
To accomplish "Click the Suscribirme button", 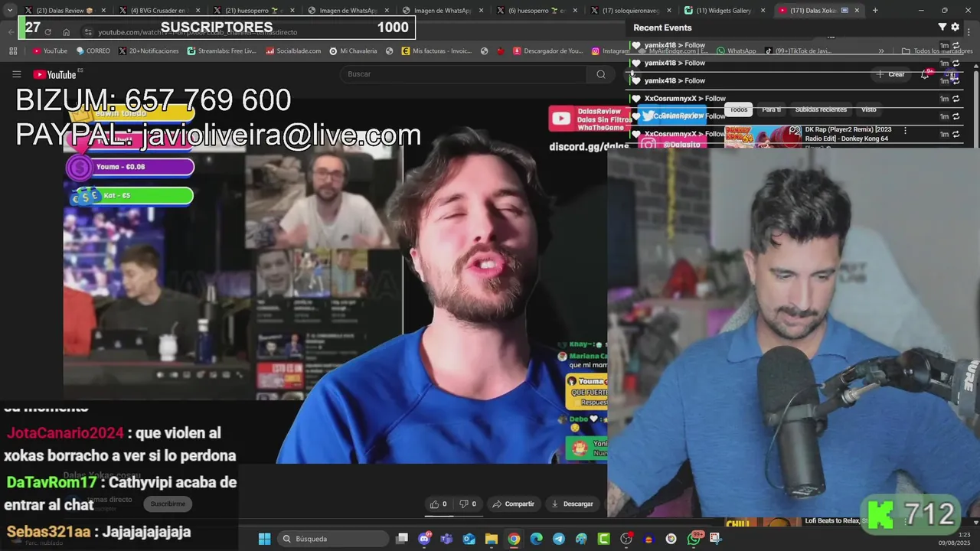I will [x=168, y=504].
